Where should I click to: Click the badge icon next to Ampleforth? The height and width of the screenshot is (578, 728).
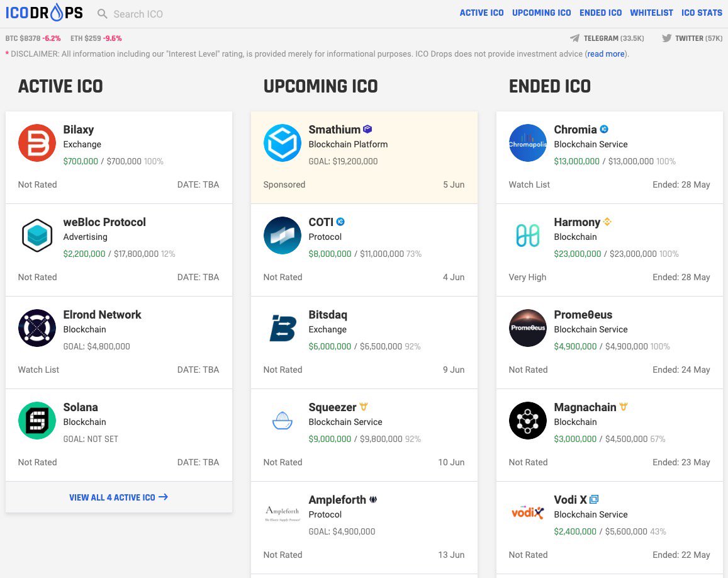(x=373, y=499)
